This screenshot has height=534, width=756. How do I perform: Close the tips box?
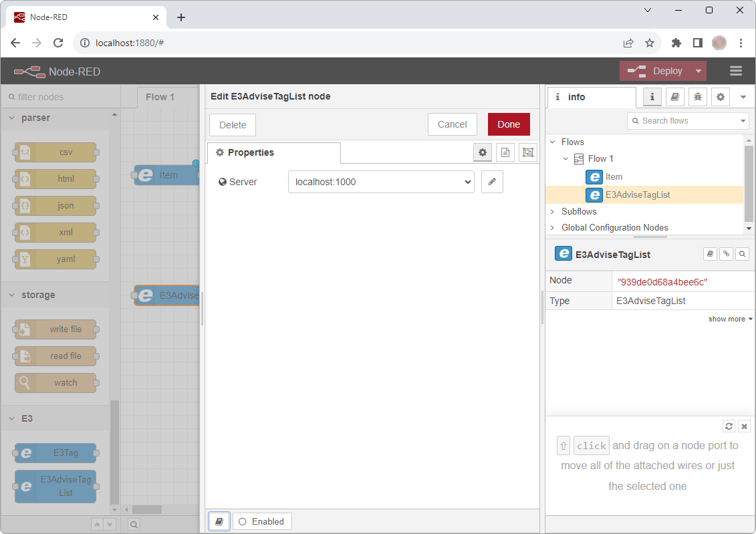point(745,426)
